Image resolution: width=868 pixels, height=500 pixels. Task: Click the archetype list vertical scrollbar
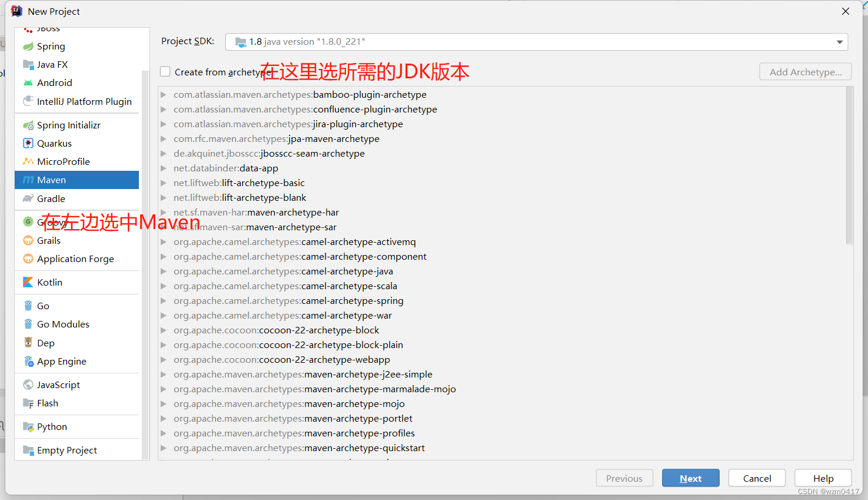(849, 165)
